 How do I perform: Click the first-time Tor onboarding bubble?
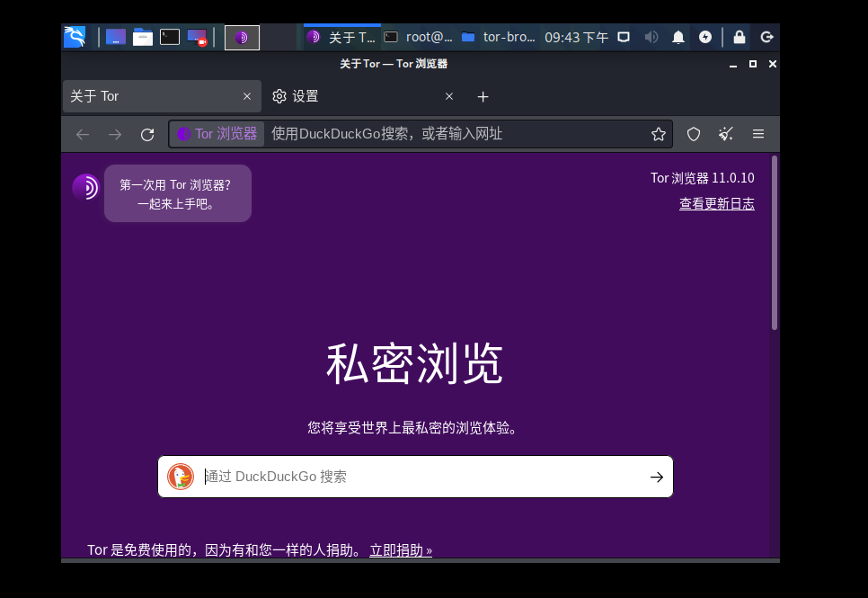point(177,193)
